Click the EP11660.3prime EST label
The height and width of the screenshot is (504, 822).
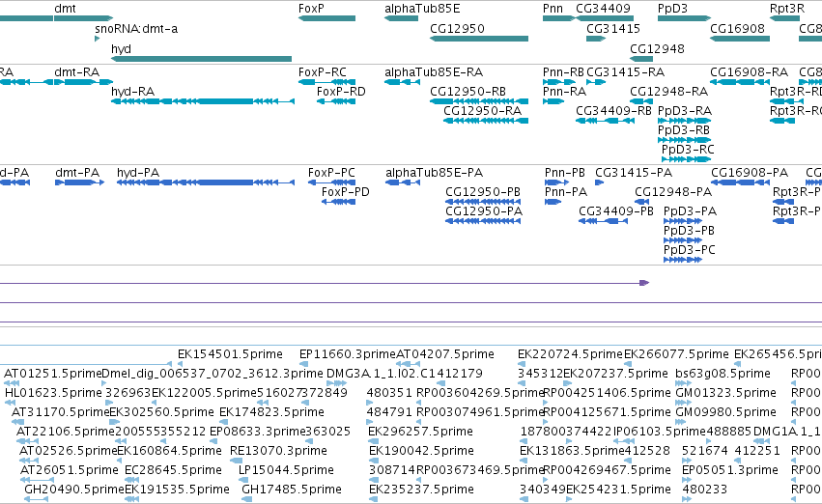click(348, 354)
